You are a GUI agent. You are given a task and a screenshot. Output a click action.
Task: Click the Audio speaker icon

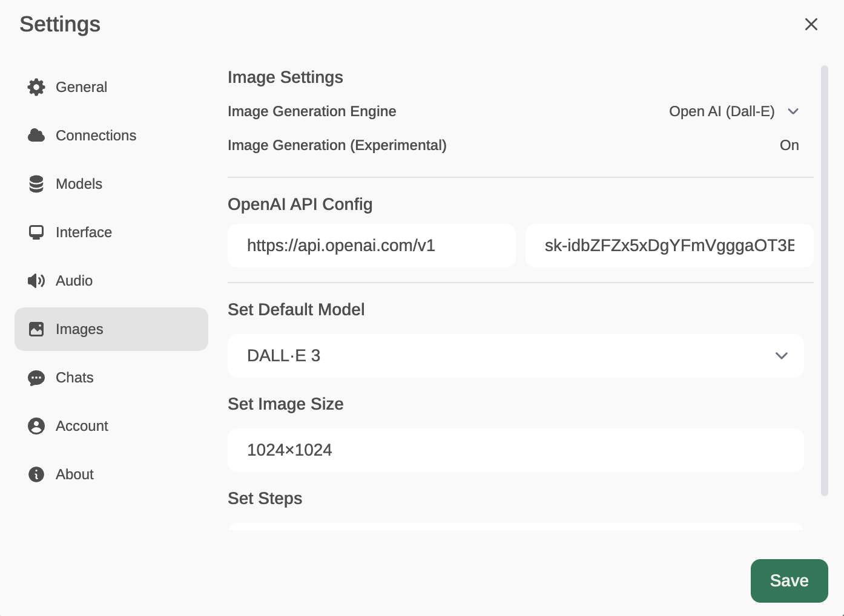(x=36, y=281)
